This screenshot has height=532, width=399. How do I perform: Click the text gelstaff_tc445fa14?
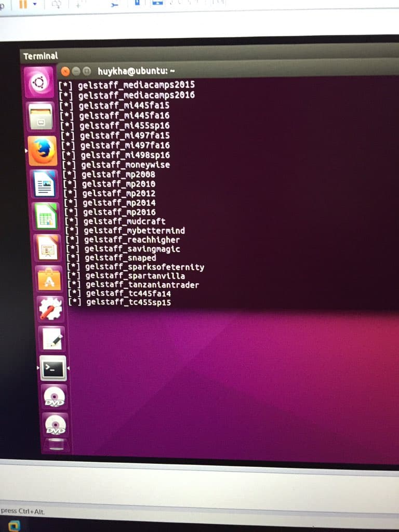tap(129, 294)
